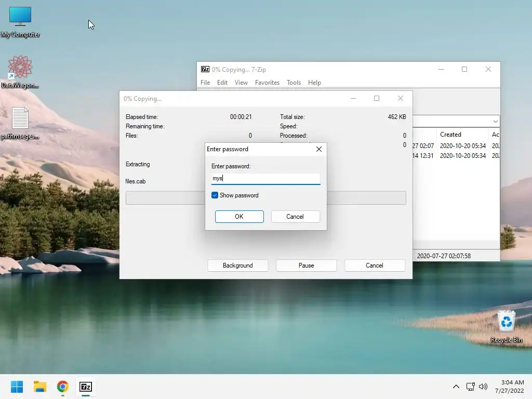Image resolution: width=532 pixels, height=399 pixels.
Task: Maximize the 0% Copying progress window
Action: (377, 98)
